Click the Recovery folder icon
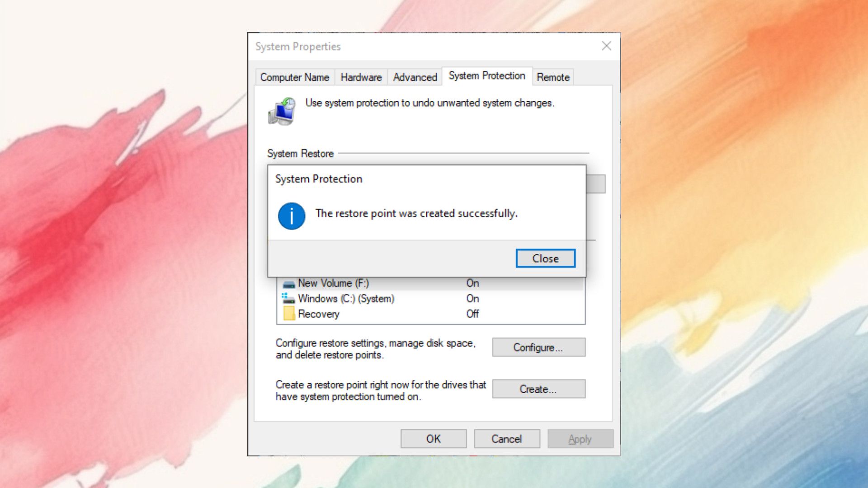The image size is (868, 488). point(289,314)
